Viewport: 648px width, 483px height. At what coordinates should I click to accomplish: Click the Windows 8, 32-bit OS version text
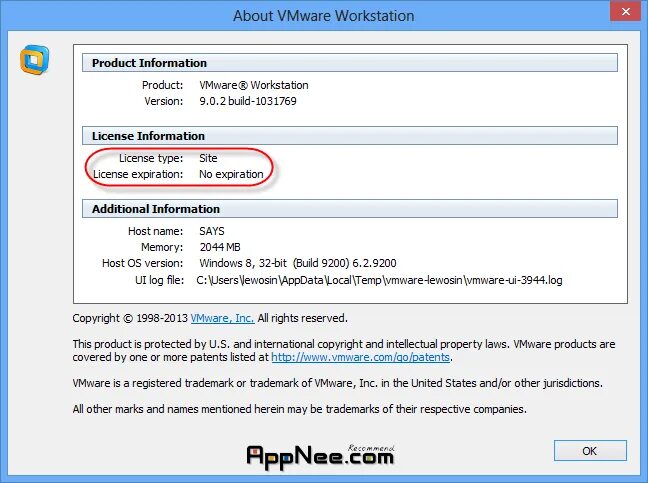(298, 263)
